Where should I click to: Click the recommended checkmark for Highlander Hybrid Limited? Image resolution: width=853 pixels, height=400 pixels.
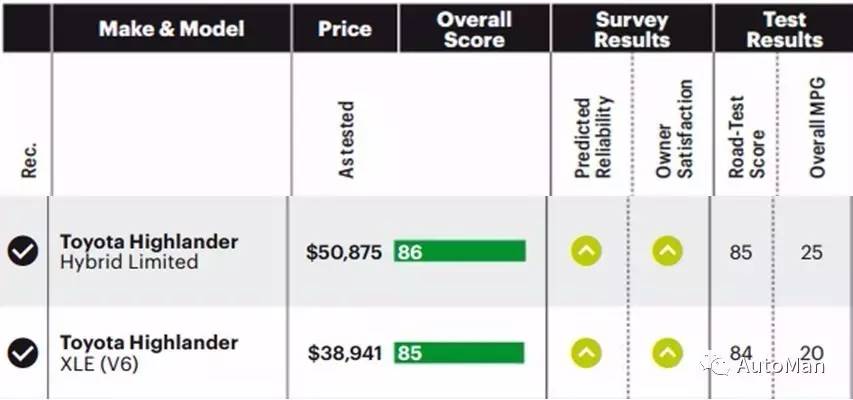[x=23, y=251]
